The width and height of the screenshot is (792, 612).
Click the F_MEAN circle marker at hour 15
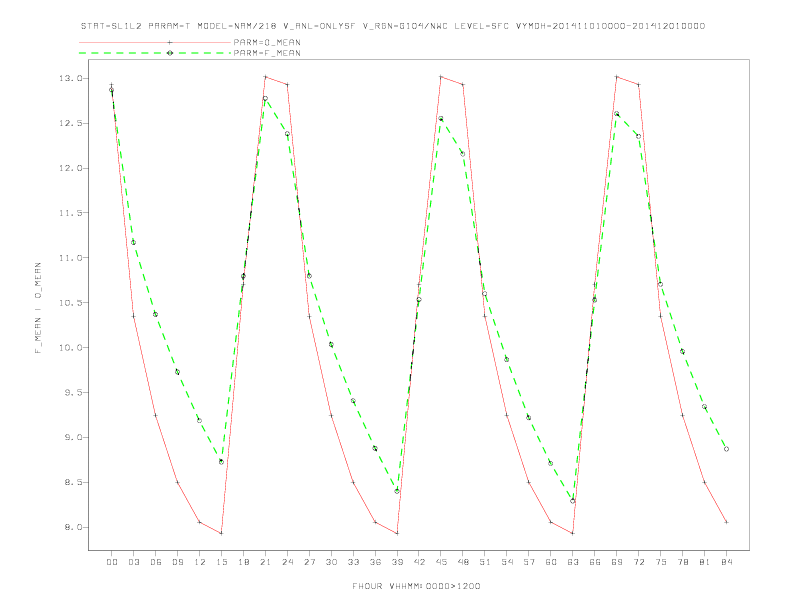click(x=221, y=462)
